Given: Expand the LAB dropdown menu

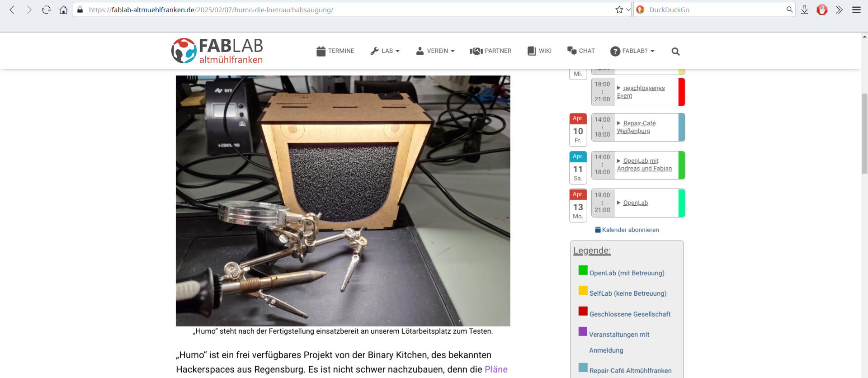Looking at the screenshot, I should pyautogui.click(x=385, y=51).
